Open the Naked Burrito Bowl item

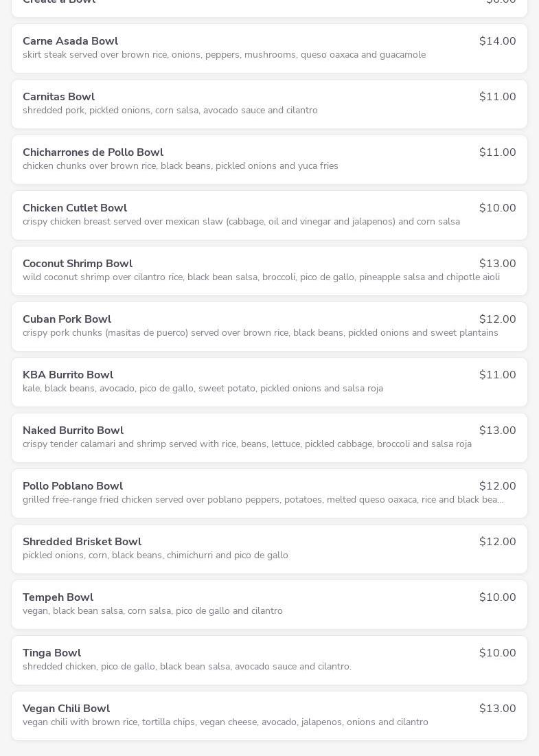[73, 431]
